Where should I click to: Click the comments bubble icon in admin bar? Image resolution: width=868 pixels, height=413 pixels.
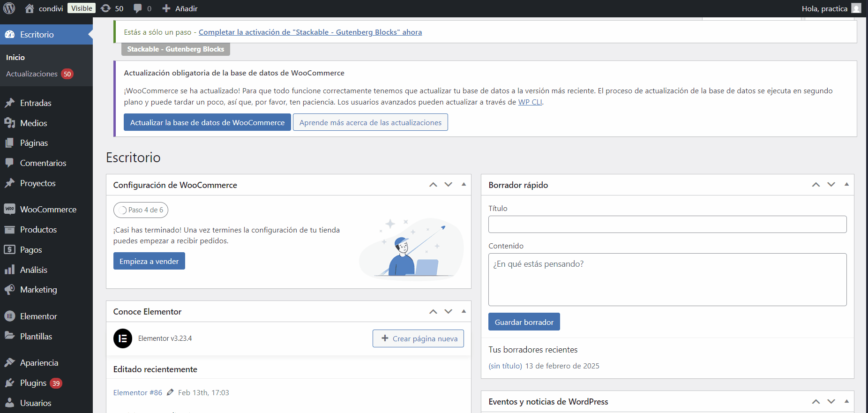[138, 8]
